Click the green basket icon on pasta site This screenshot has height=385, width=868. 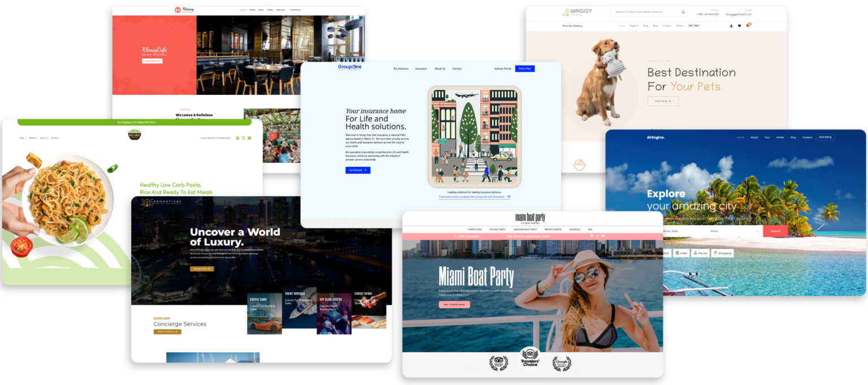pyautogui.click(x=249, y=138)
